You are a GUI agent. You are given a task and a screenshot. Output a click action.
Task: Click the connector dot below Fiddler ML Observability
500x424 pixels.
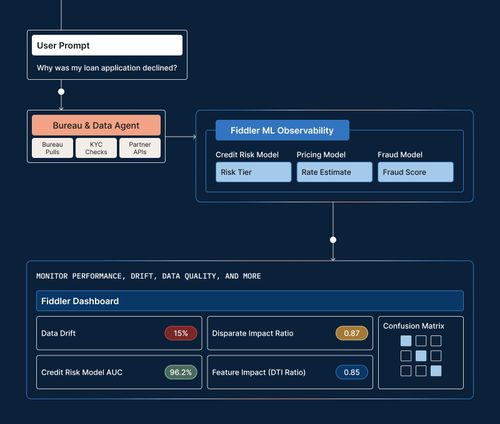(333, 240)
